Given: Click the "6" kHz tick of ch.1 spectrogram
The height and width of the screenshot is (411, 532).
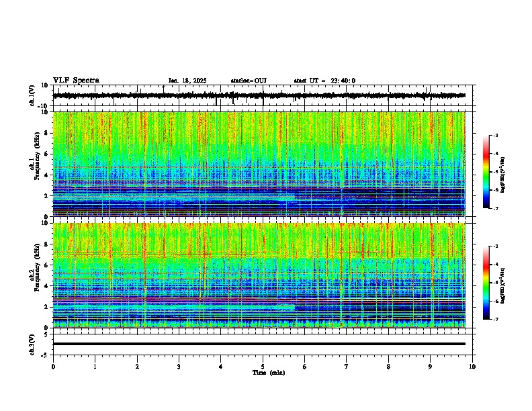Looking at the screenshot, I should (47, 154).
